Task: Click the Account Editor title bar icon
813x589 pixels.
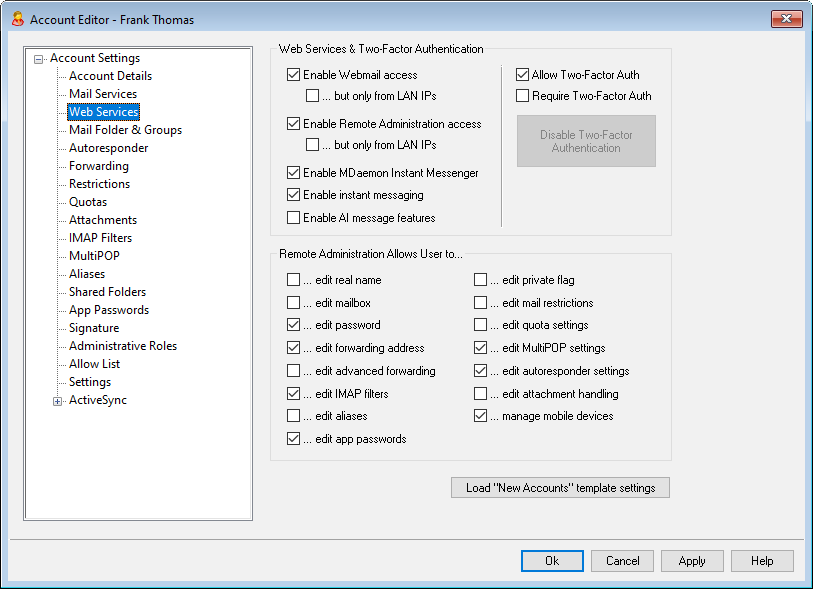Action: pos(16,19)
